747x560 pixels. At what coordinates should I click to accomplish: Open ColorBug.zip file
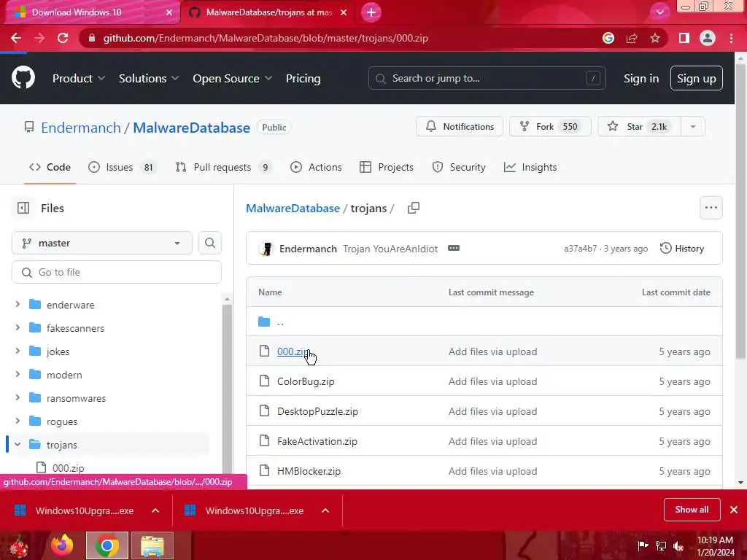tap(306, 381)
